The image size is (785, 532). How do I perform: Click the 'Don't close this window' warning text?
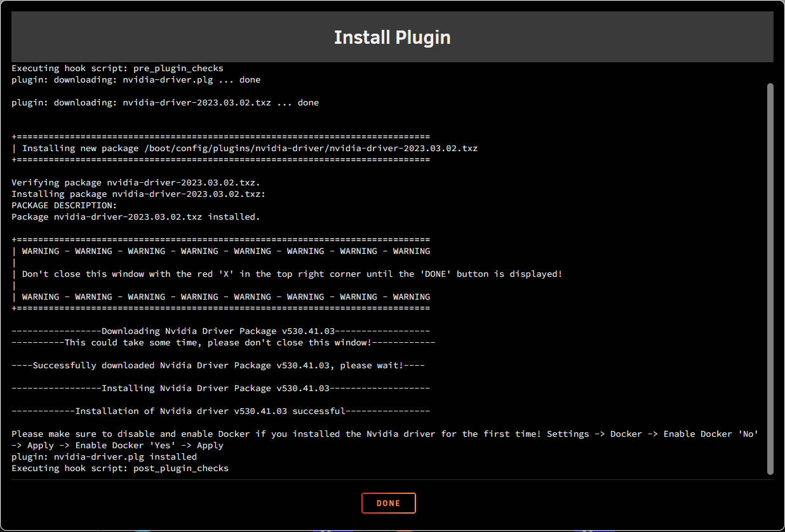[x=292, y=274]
